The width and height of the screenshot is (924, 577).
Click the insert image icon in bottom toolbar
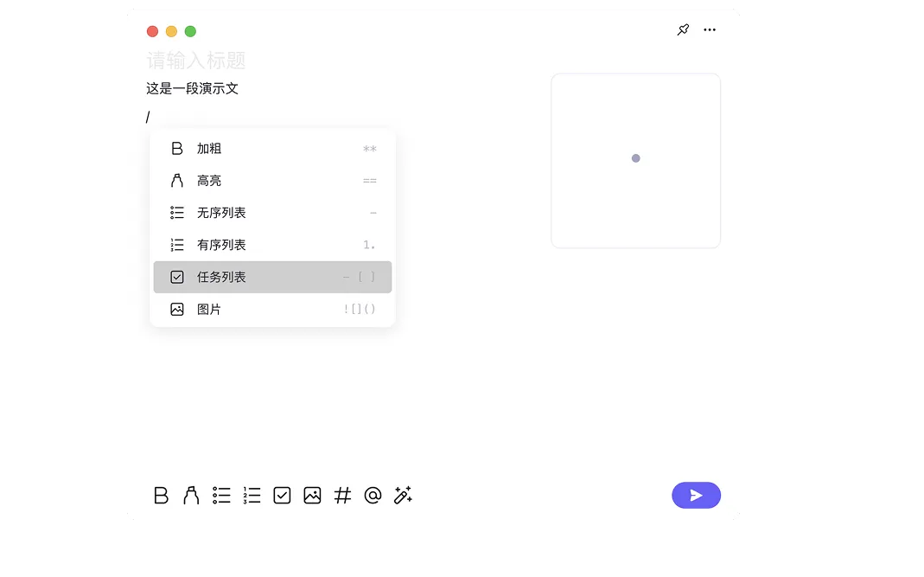click(312, 495)
